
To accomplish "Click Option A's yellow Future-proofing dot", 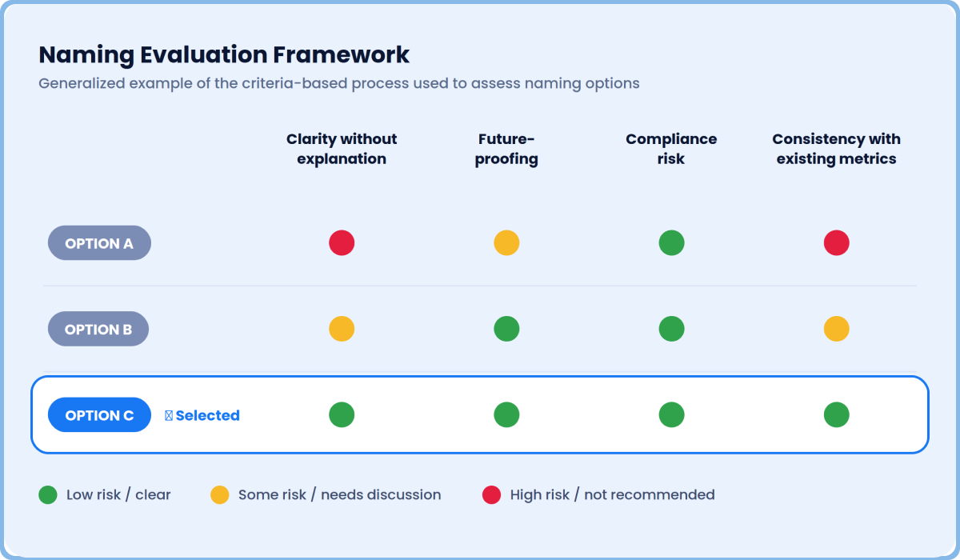I will point(506,242).
